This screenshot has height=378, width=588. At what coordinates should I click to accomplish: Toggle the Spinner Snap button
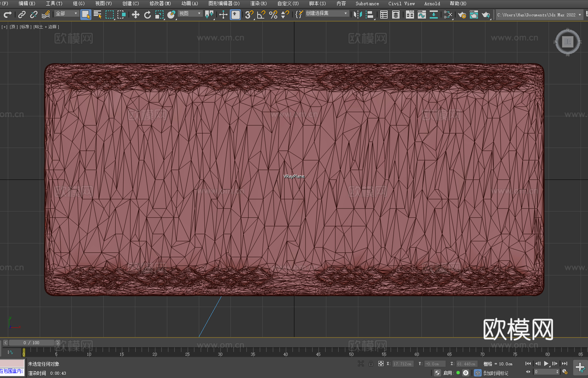[285, 14]
